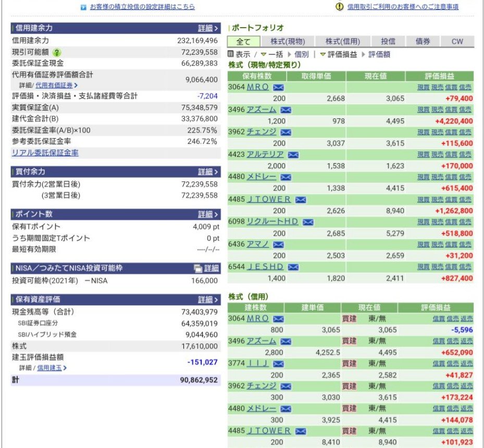Open NISA投資可能枠 詳細 link
484x448 pixels.
point(212,268)
